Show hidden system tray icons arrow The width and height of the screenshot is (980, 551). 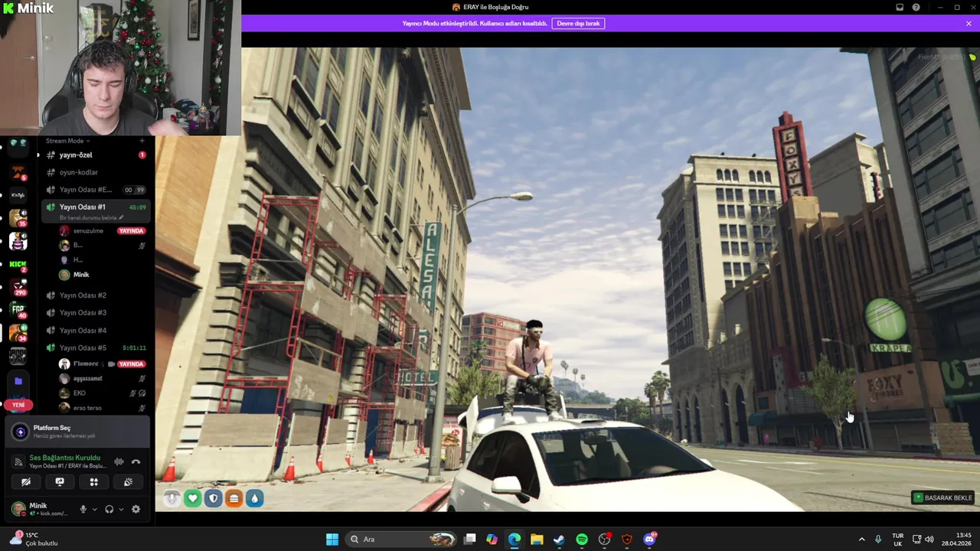(861, 540)
